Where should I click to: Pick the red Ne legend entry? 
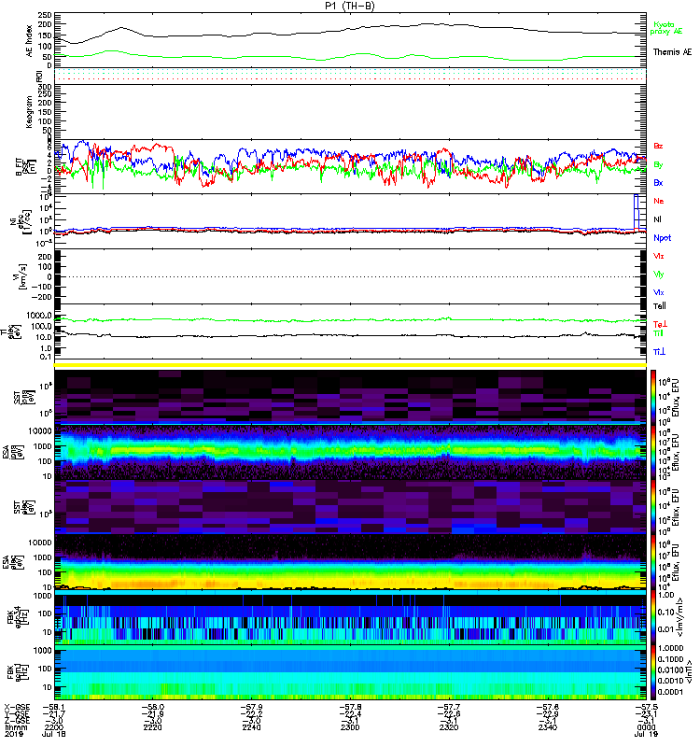(659, 201)
